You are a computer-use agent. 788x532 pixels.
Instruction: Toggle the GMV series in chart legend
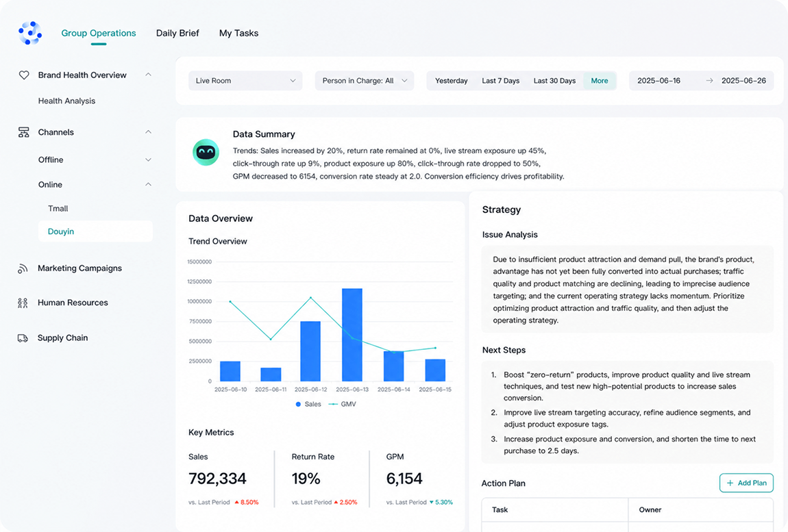[342, 404]
